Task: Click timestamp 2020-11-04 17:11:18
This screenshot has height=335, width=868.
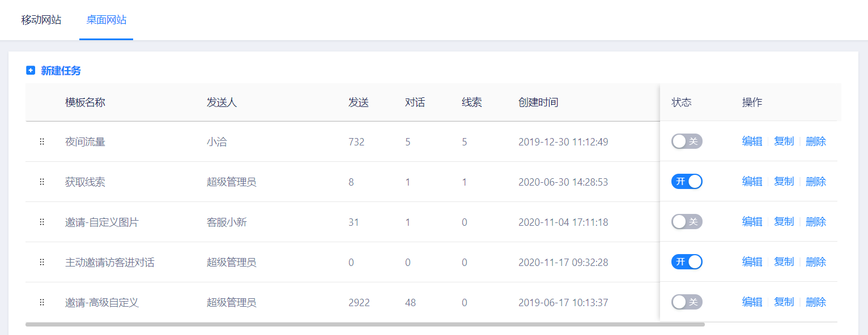Action: (563, 222)
